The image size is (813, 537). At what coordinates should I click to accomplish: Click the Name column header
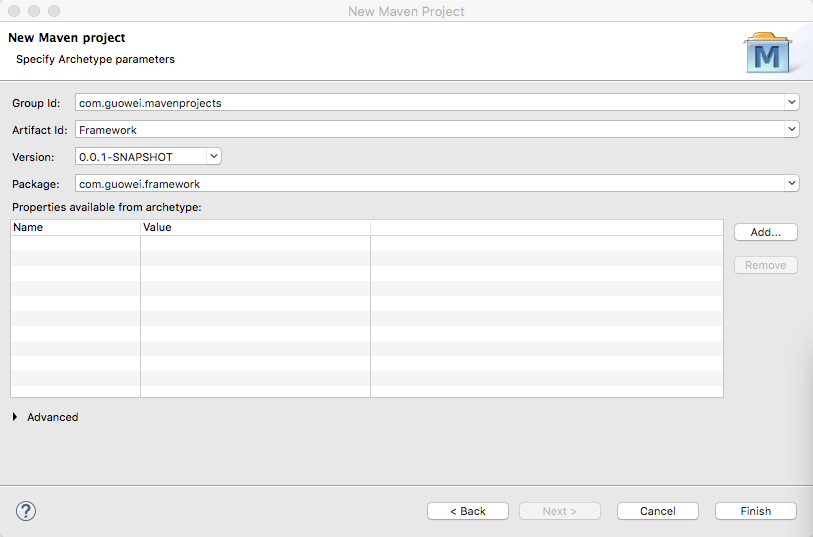(x=76, y=228)
